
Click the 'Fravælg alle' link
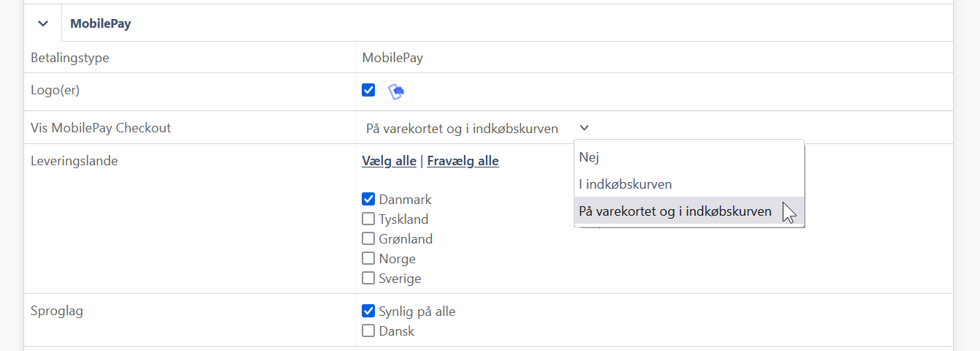tap(463, 161)
